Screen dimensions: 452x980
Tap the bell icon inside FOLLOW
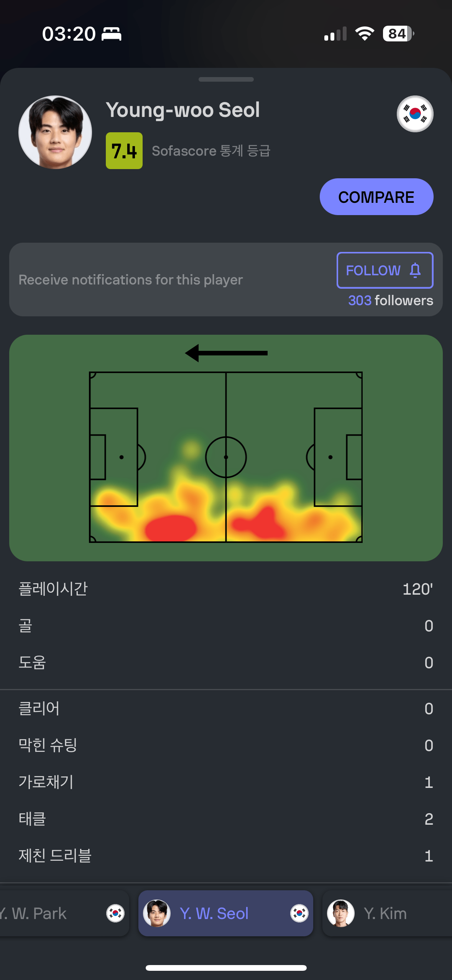[x=415, y=270]
